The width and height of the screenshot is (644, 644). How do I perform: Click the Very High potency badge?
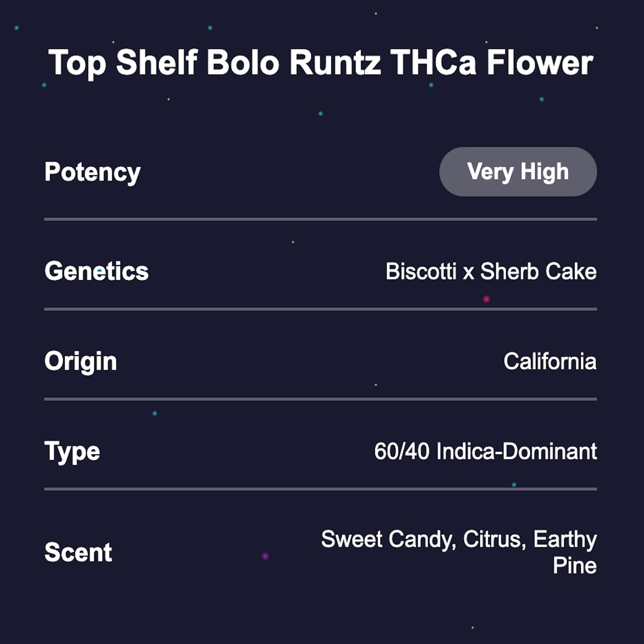518,172
